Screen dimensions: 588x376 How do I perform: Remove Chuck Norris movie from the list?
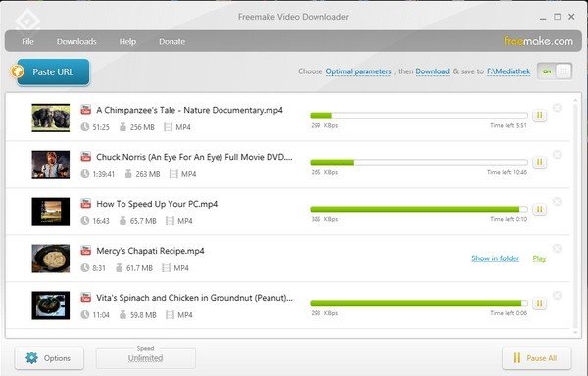point(557,155)
